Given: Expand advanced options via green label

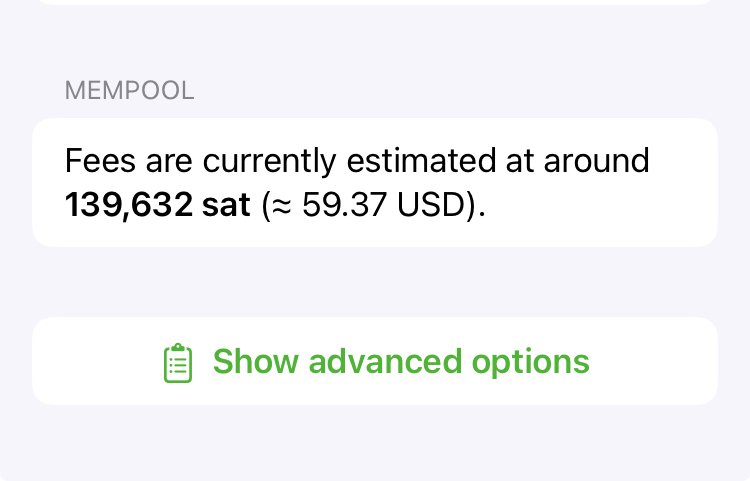Looking at the screenshot, I should [401, 361].
